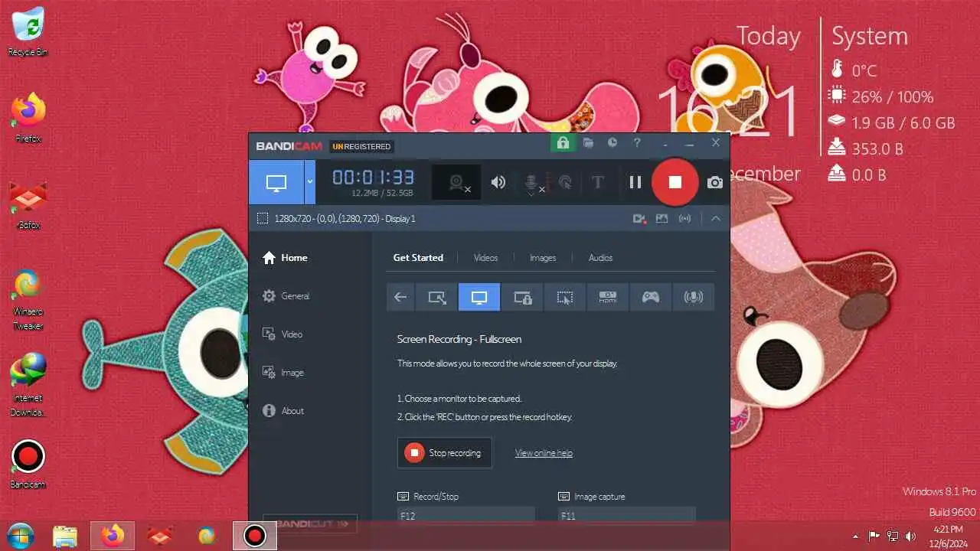Click the video status icon on info bar
The image size is (980, 551).
[639, 219]
